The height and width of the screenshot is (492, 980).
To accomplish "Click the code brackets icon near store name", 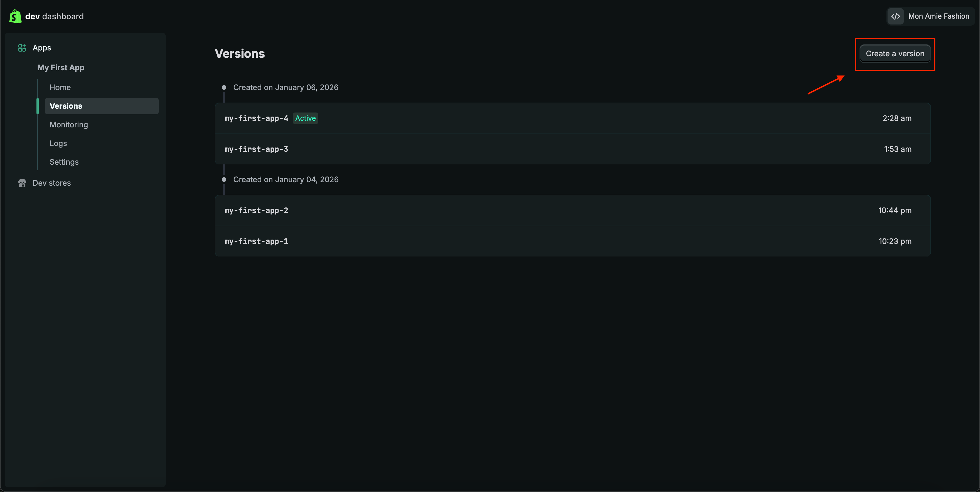I will tap(895, 16).
